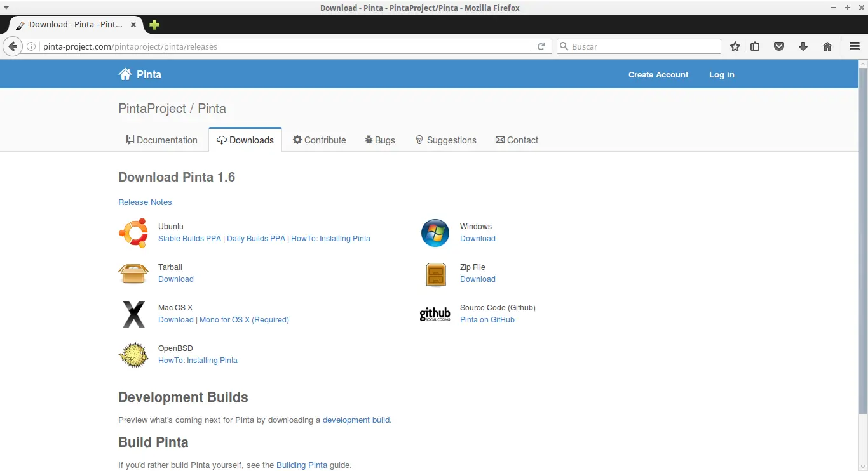The width and height of the screenshot is (868, 471).
Task: Open the Bugs tab
Action: coord(380,140)
